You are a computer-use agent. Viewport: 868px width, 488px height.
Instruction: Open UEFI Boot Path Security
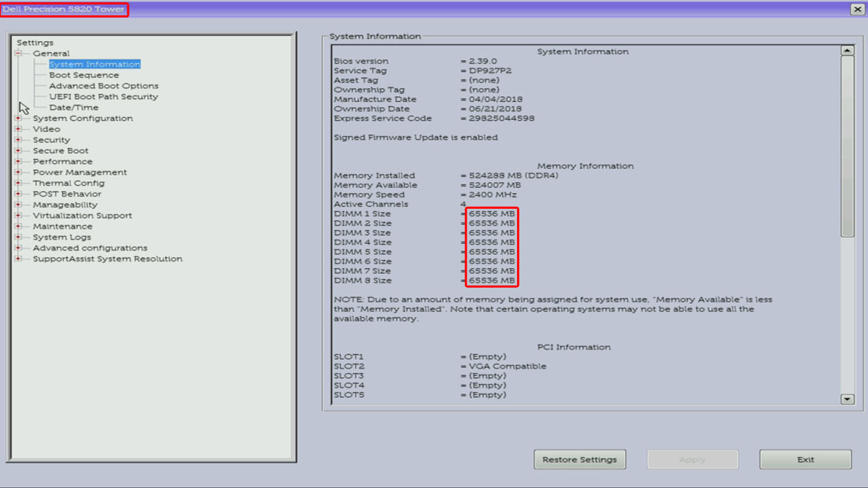click(103, 97)
